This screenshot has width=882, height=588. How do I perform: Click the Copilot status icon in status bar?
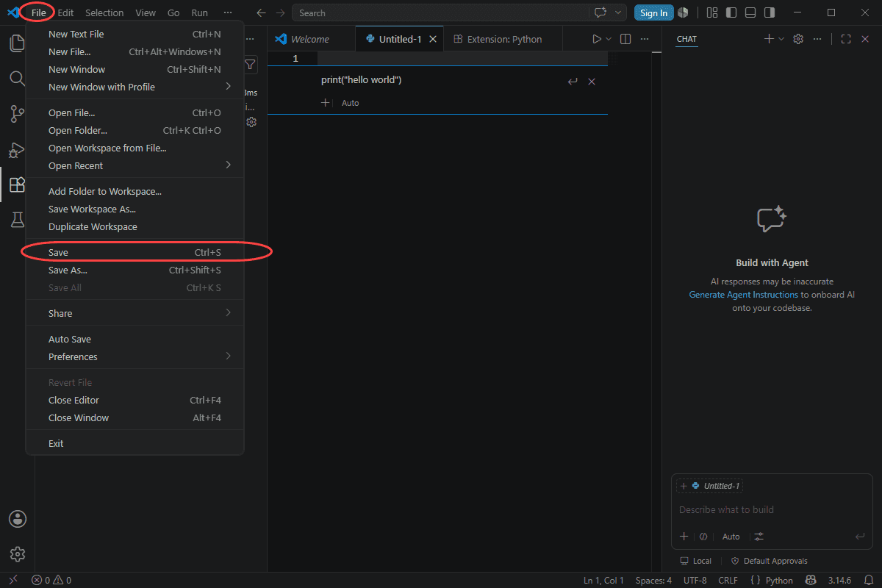(811, 580)
